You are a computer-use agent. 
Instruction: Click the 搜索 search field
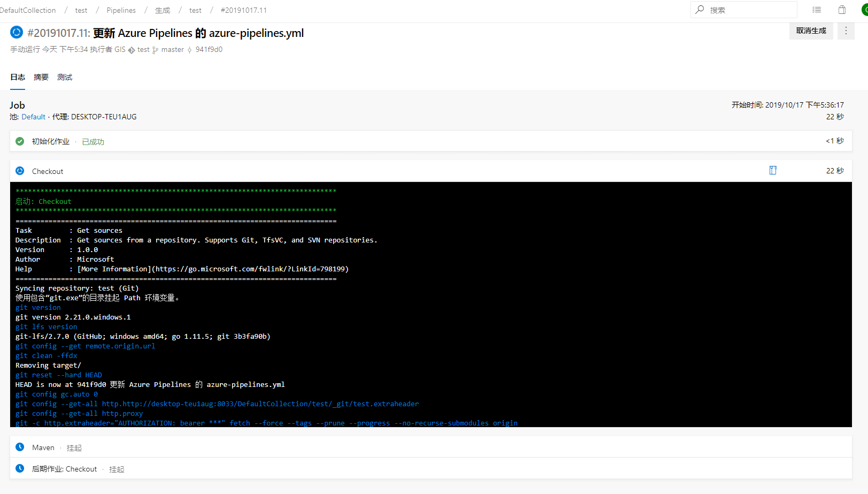(x=749, y=10)
